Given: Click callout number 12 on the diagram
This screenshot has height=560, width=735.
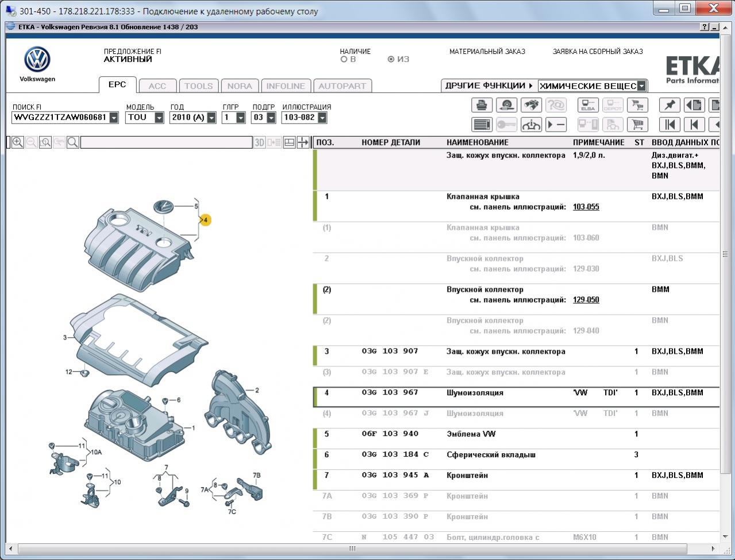Looking at the screenshot, I should (x=69, y=372).
